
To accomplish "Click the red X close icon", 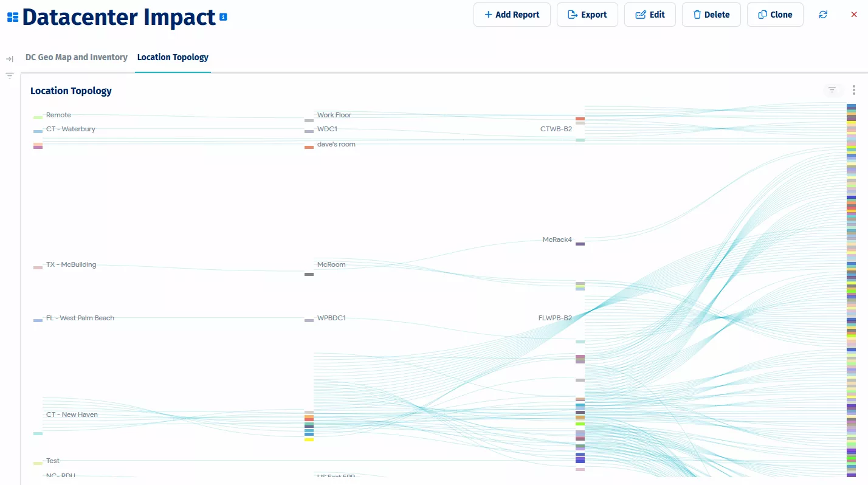I will (854, 15).
